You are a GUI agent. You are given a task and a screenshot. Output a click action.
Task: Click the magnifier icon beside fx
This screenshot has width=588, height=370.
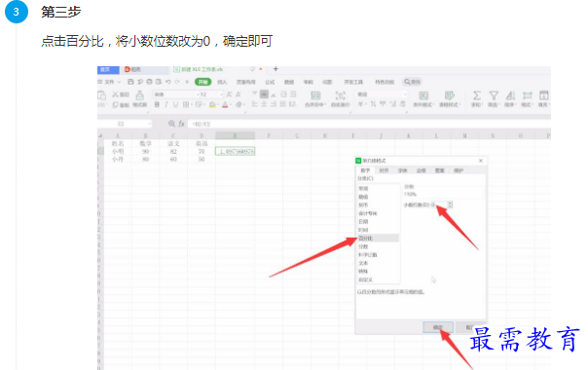171,124
